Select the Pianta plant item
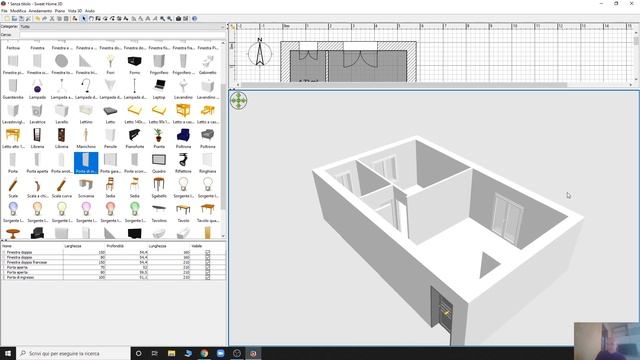 [159, 138]
